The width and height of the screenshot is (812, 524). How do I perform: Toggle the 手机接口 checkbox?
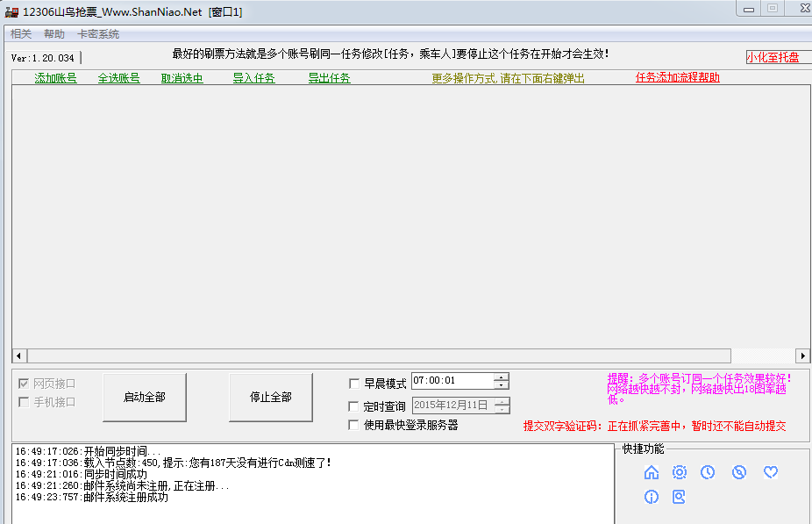click(x=24, y=402)
